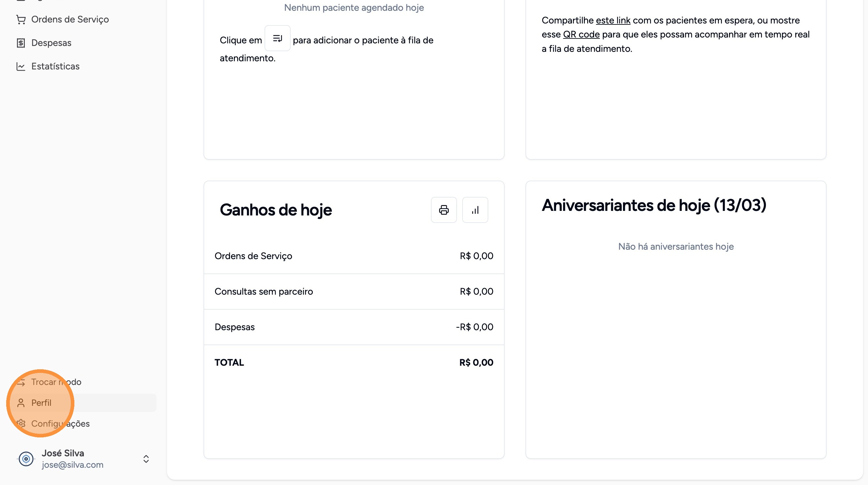Image resolution: width=868 pixels, height=485 pixels.
Task: Click José Silva's circular avatar
Action: coord(26,459)
